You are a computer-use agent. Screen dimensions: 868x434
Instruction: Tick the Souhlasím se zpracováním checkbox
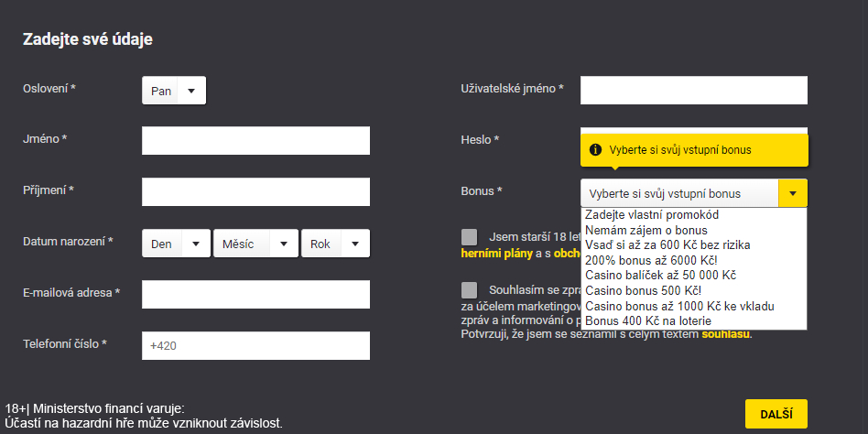point(469,290)
